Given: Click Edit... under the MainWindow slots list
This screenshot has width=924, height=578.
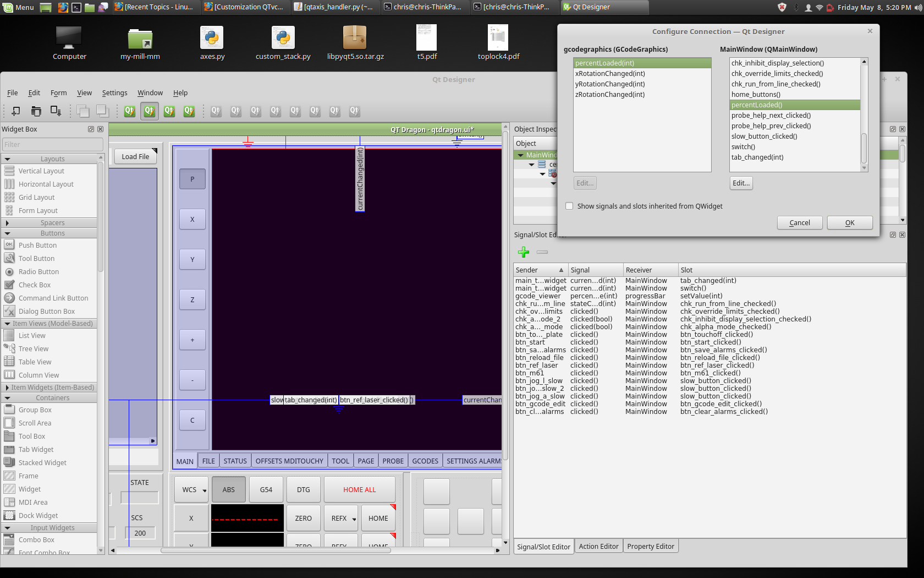Looking at the screenshot, I should coord(741,183).
